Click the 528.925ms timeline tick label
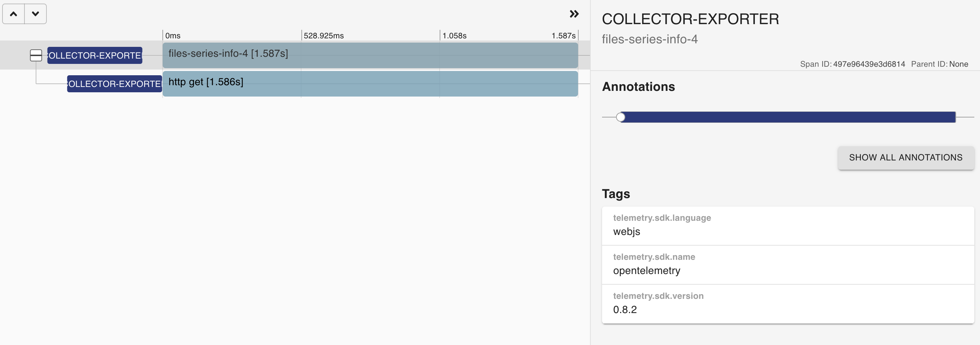The width and height of the screenshot is (980, 345). [323, 36]
